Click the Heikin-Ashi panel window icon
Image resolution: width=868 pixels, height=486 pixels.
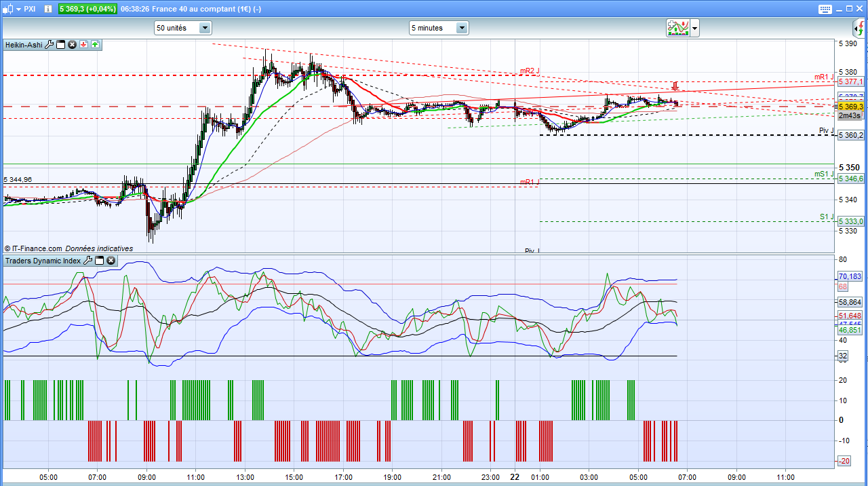pos(60,45)
